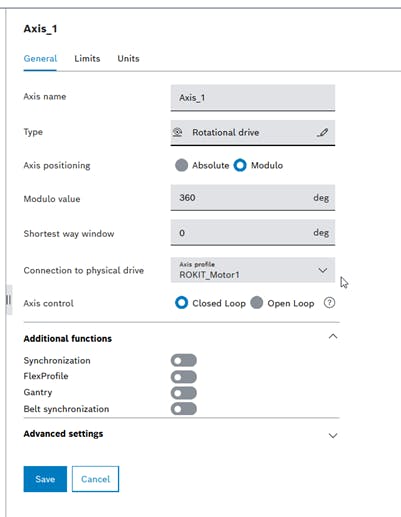The width and height of the screenshot is (401, 517).
Task: Click the pencil edit icon in Type field
Action: pyautogui.click(x=322, y=133)
